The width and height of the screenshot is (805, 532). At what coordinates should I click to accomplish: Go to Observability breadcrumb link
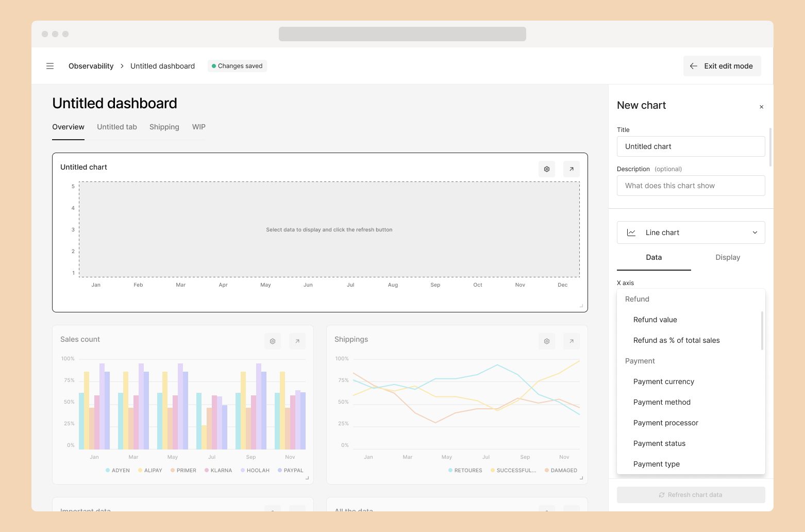pyautogui.click(x=91, y=66)
